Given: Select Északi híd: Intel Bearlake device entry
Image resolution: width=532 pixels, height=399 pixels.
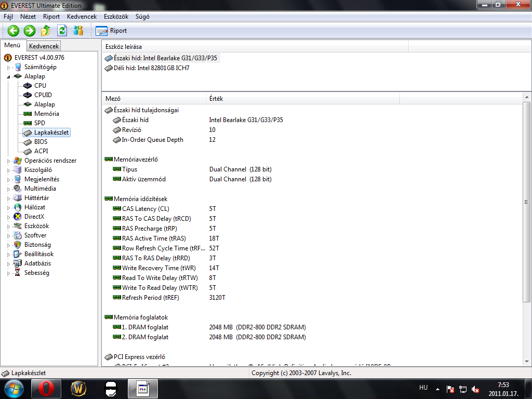Looking at the screenshot, I should [161, 58].
